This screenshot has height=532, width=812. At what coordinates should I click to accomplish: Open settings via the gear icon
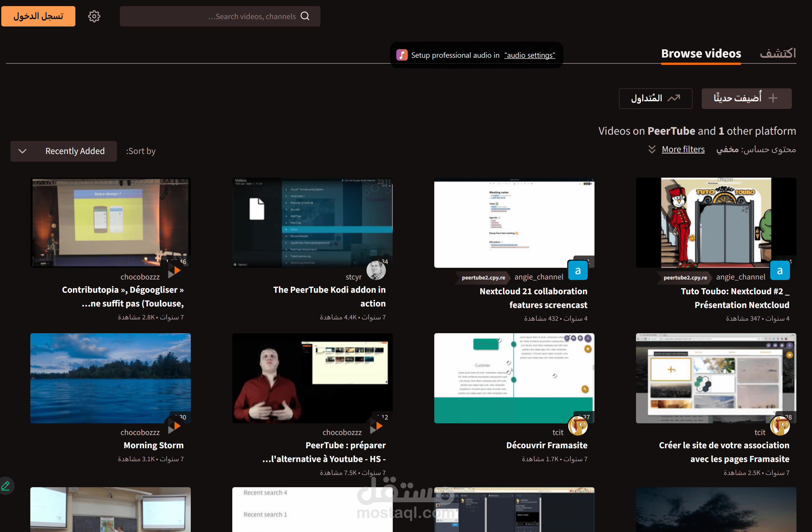click(94, 16)
